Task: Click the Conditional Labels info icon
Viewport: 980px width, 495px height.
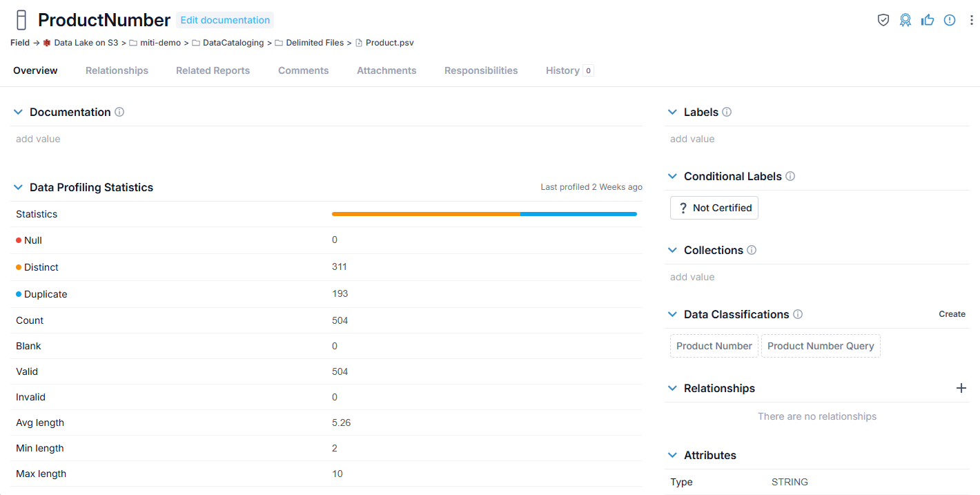Action: (x=790, y=176)
